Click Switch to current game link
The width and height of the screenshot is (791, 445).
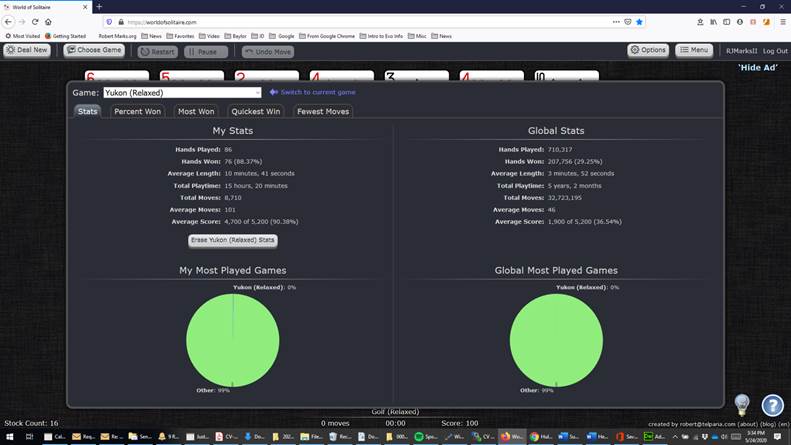pos(313,92)
